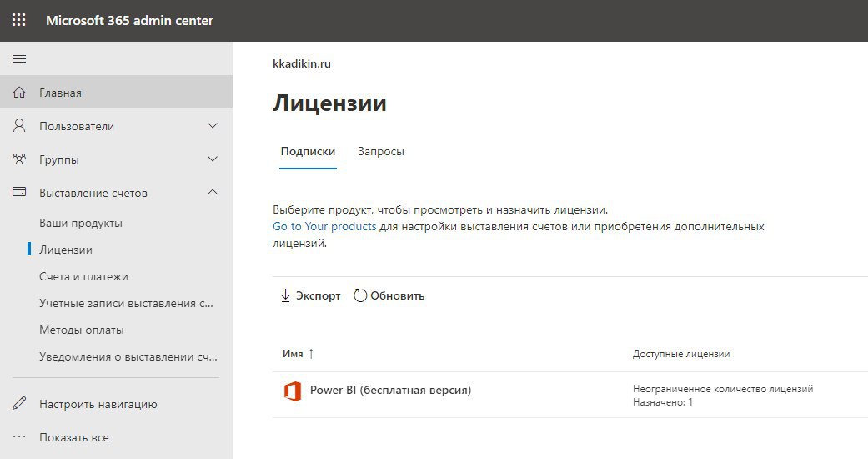Open Выставление счетов section label
Image resolution: width=868 pixels, height=459 pixels.
pyautogui.click(x=93, y=193)
